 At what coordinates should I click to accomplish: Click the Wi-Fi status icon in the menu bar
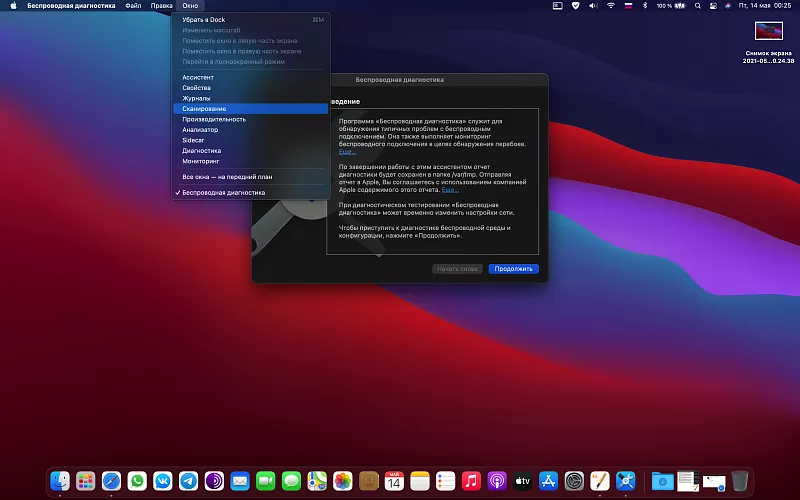tap(611, 6)
